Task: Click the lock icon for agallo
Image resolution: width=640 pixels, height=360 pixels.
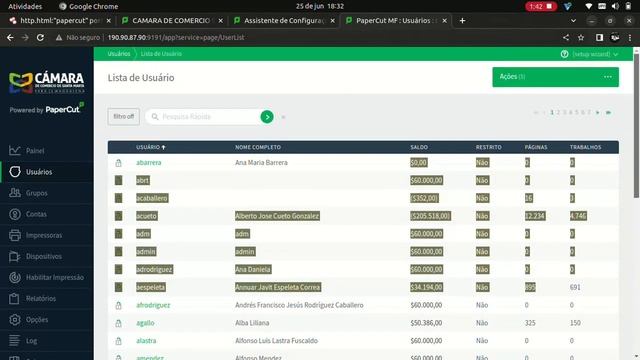Action: [118, 323]
